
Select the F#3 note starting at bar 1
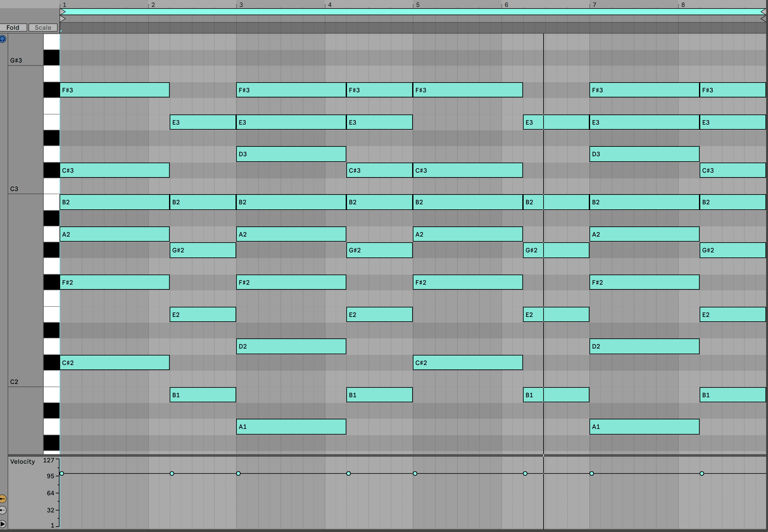coord(115,90)
